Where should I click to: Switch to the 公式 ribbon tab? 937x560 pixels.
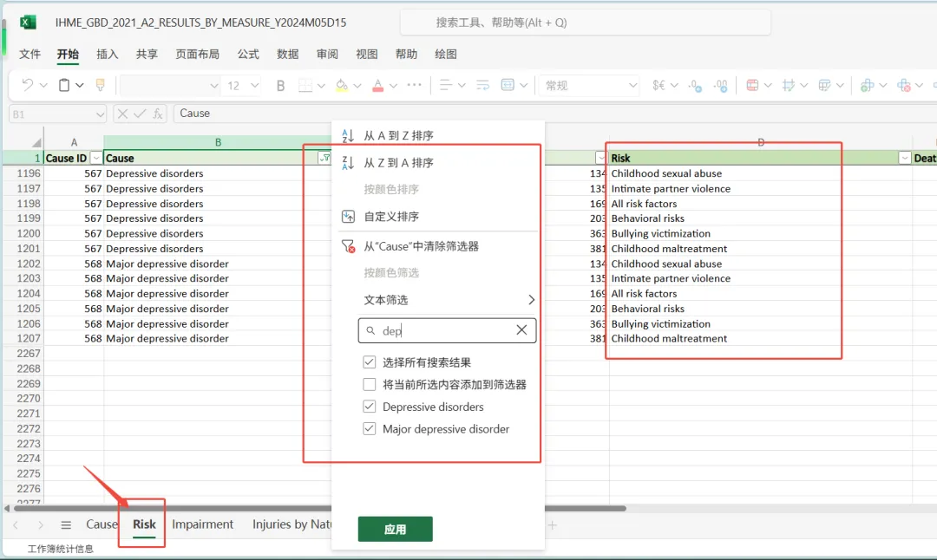click(x=248, y=55)
